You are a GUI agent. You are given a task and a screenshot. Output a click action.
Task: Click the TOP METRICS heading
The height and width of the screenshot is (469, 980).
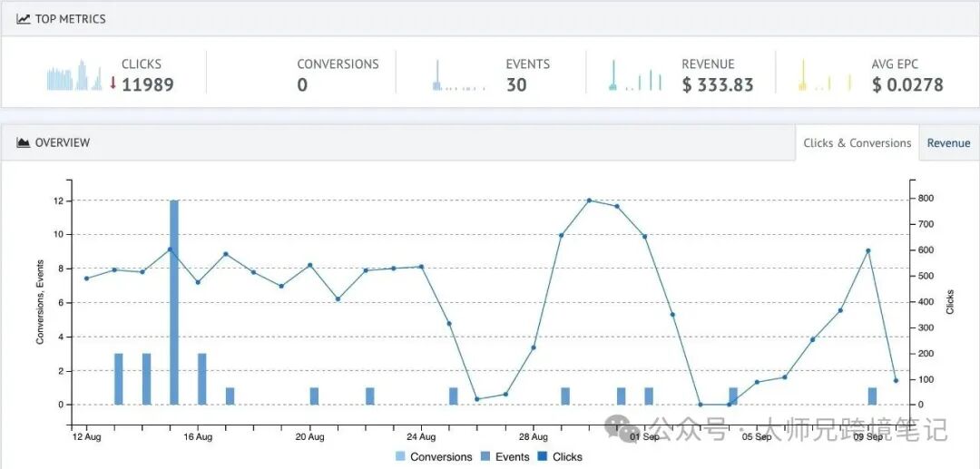(x=70, y=19)
